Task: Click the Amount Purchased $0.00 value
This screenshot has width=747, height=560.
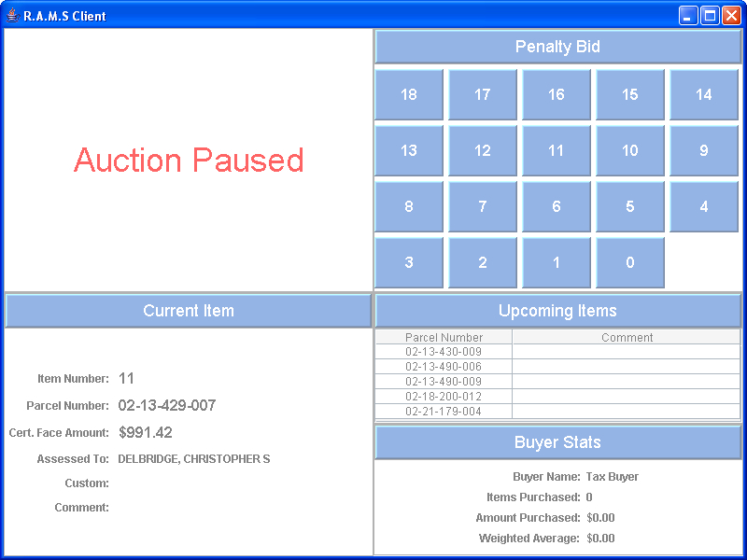Action: tap(600, 518)
